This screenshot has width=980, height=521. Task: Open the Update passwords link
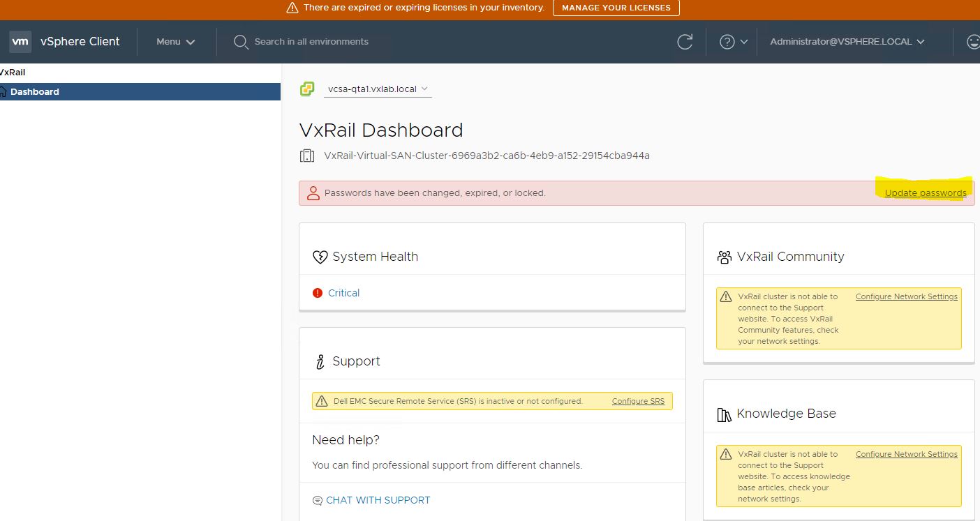point(925,192)
